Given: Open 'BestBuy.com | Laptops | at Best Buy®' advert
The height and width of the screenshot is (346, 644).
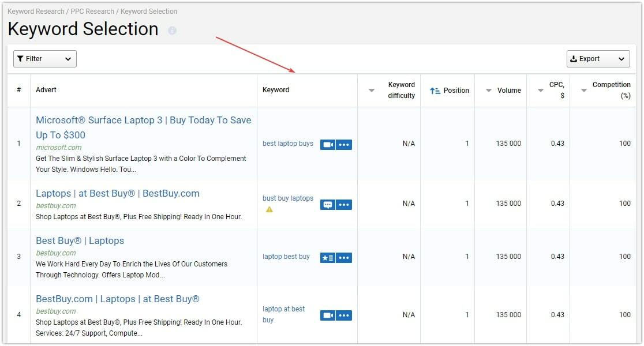Looking at the screenshot, I should pos(118,299).
